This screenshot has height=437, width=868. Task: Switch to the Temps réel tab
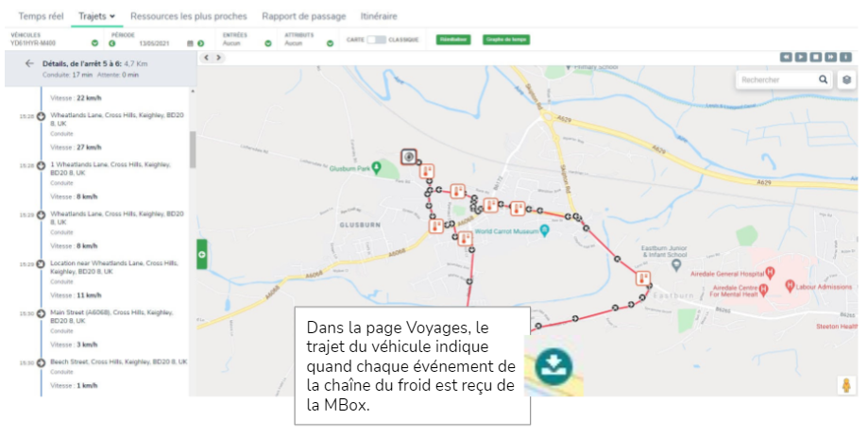click(41, 16)
